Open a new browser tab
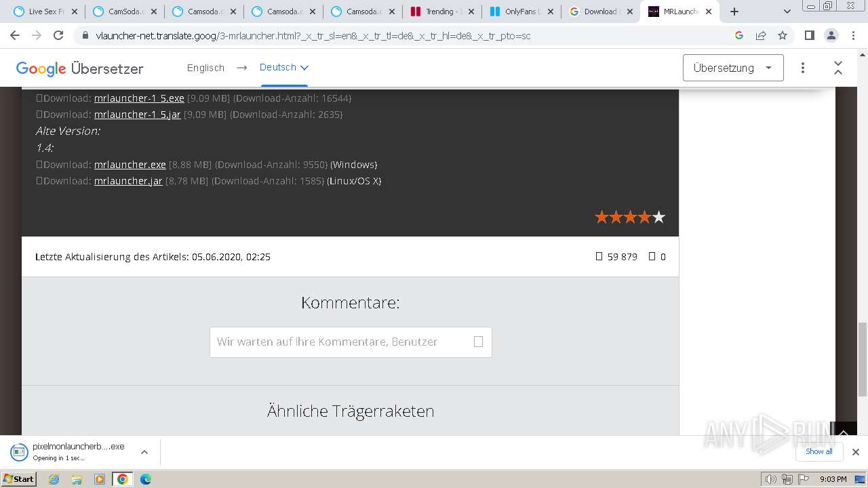Viewport: 868px width, 488px height. pyautogui.click(x=734, y=12)
